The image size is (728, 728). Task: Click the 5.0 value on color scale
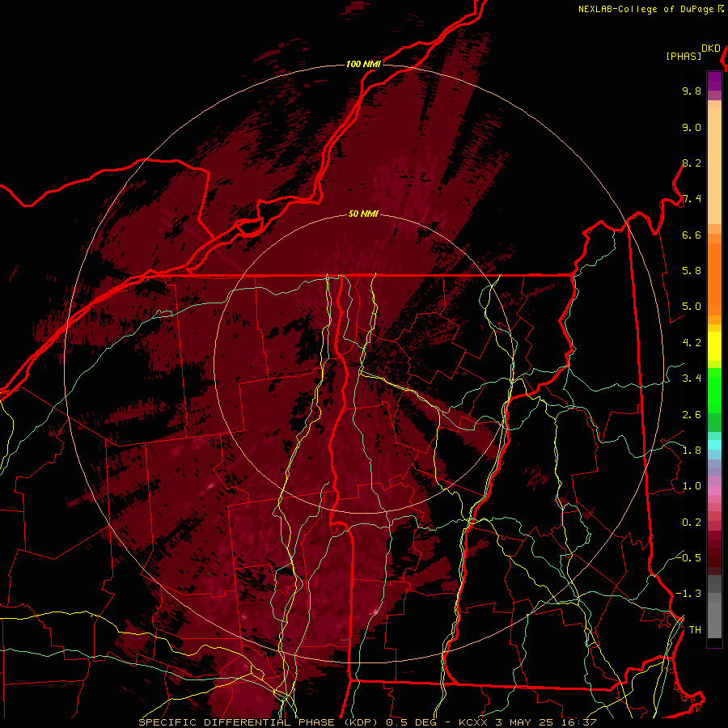pos(692,307)
